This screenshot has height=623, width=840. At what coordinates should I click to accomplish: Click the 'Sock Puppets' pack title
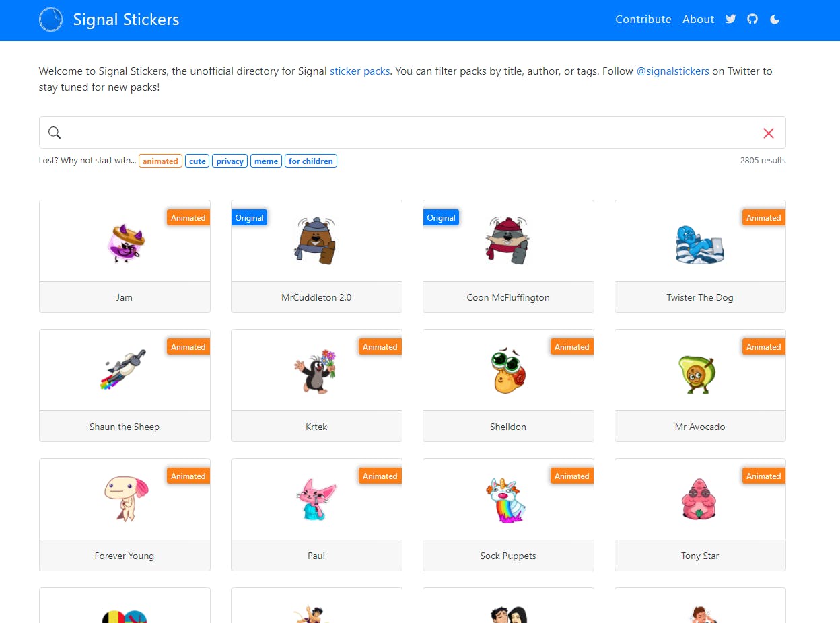[508, 556]
